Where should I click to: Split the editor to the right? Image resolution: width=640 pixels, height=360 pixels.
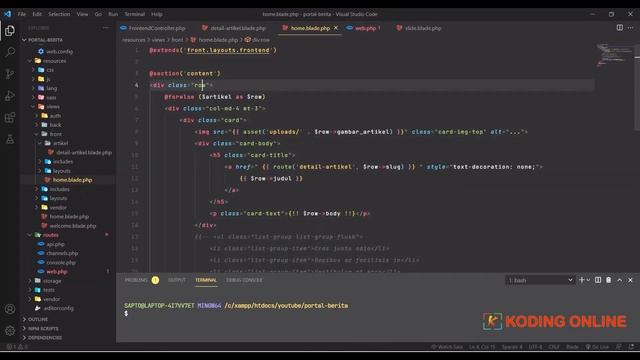tap(620, 28)
